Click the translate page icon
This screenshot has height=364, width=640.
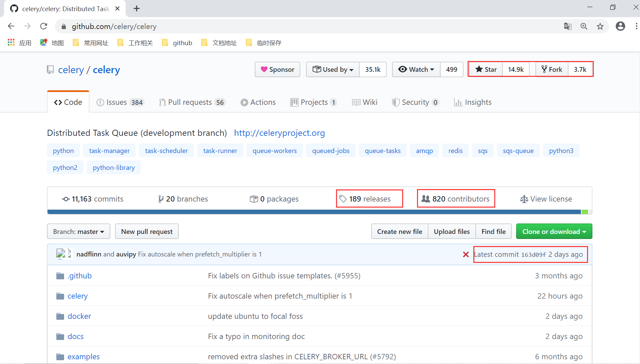[x=568, y=26]
